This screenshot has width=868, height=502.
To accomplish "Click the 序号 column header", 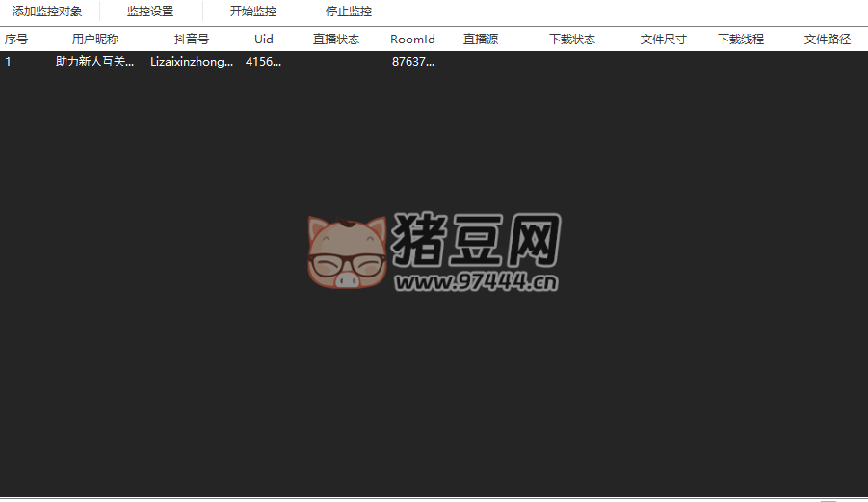I will coord(16,40).
